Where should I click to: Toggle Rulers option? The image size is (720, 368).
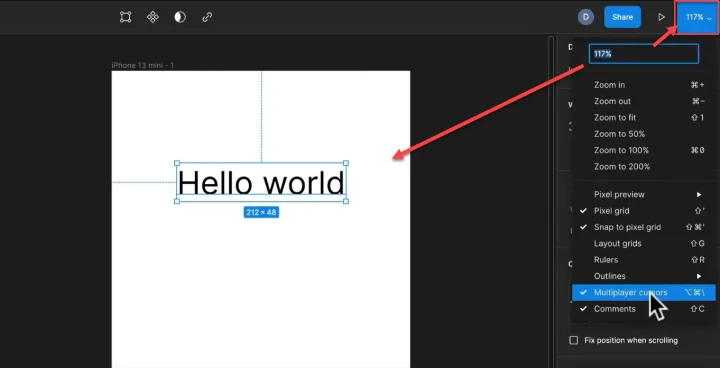click(643, 260)
